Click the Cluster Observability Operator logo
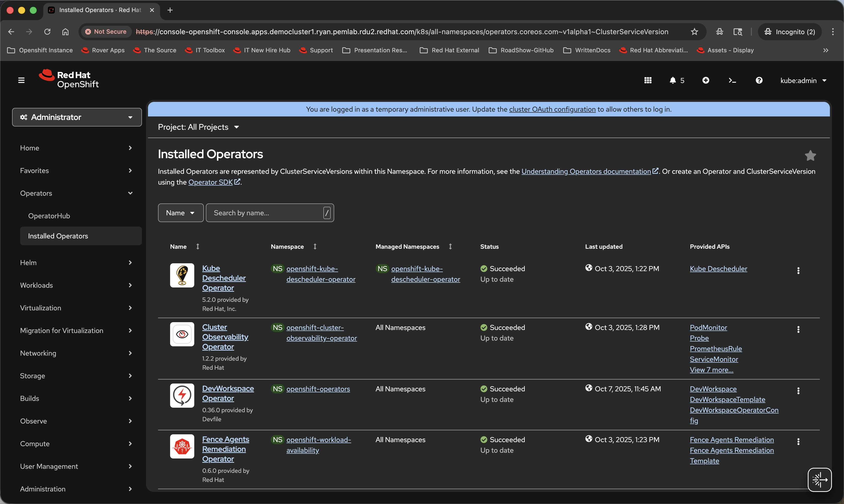844x504 pixels. tap(182, 334)
